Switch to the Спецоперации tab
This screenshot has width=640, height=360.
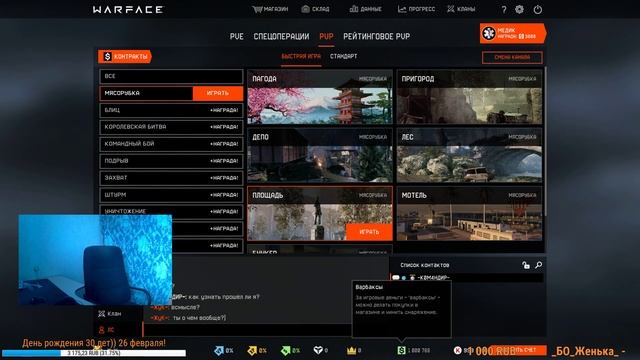[x=281, y=36]
